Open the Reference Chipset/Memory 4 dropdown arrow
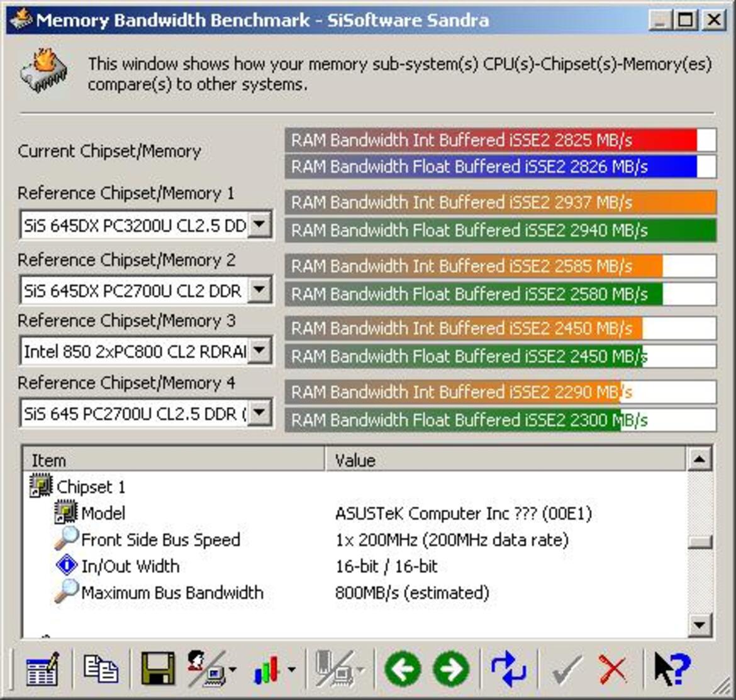 [x=260, y=413]
